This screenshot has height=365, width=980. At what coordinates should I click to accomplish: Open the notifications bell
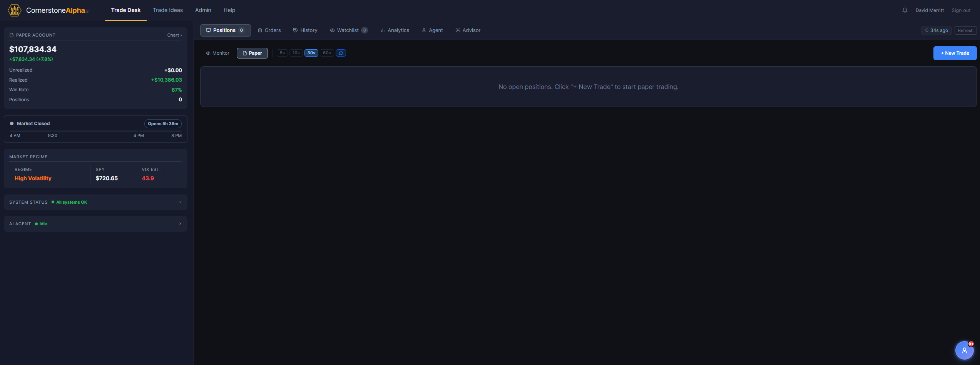[x=905, y=10]
